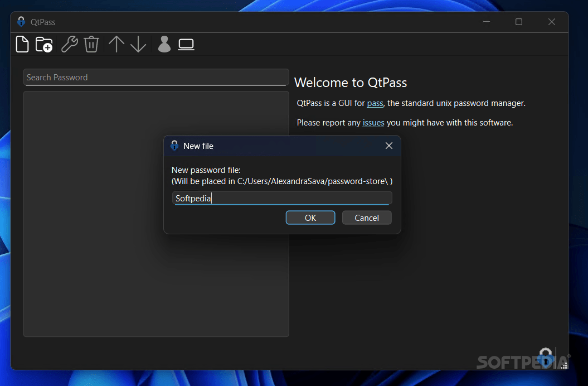Open the Config laptop icon

coord(186,44)
